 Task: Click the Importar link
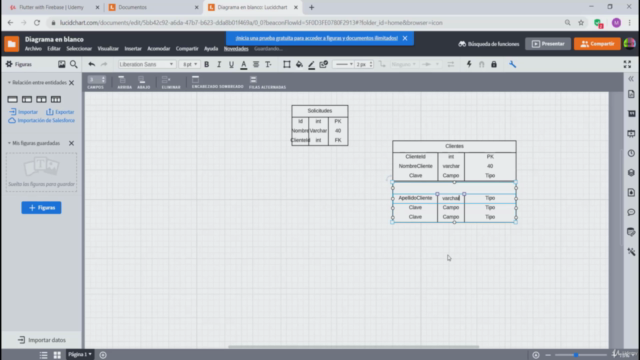coord(23,112)
